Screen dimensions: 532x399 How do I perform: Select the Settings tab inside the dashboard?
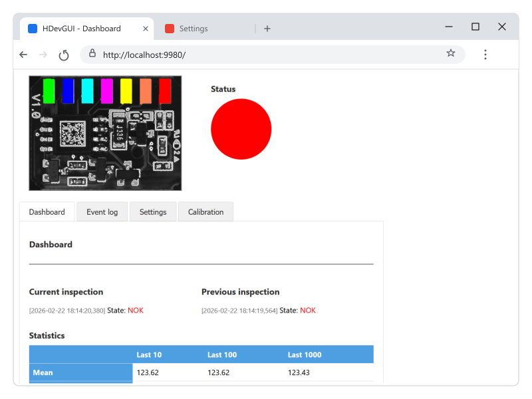click(x=153, y=211)
